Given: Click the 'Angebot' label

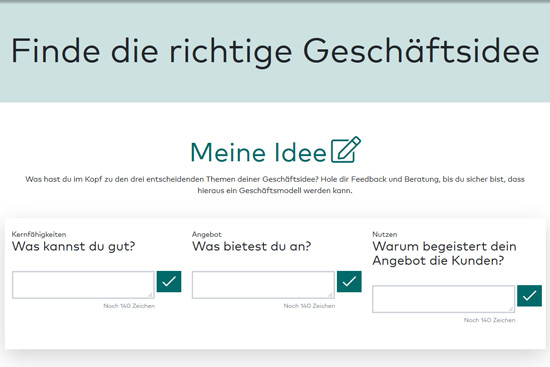Looking at the screenshot, I should [207, 234].
